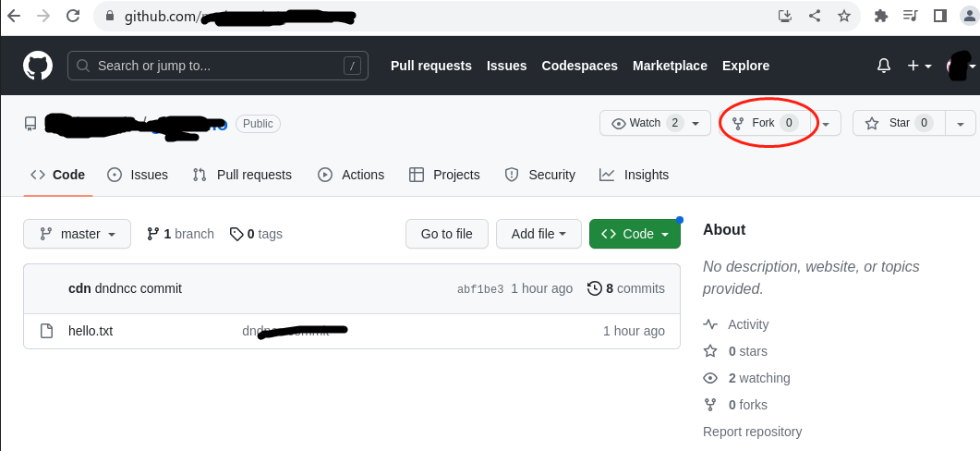This screenshot has width=980, height=451.
Task: Open the Add file dropdown
Action: pyautogui.click(x=538, y=234)
